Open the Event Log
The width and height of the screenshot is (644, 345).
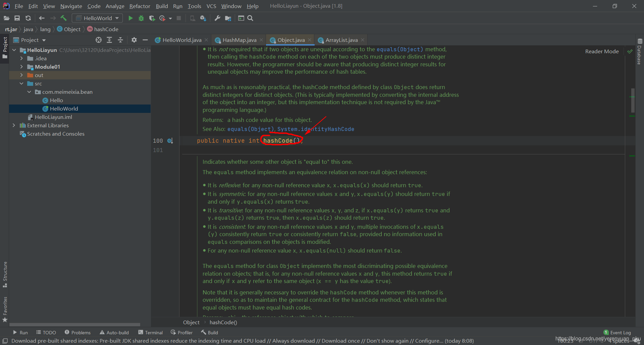point(617,333)
